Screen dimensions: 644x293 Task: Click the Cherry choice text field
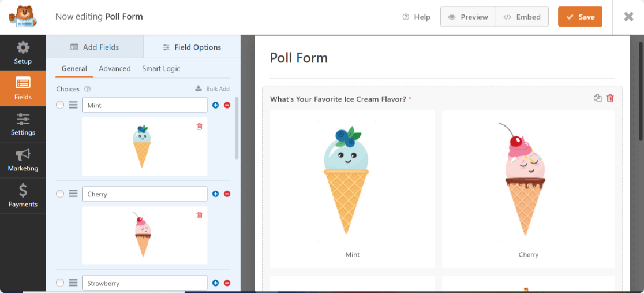(x=145, y=194)
